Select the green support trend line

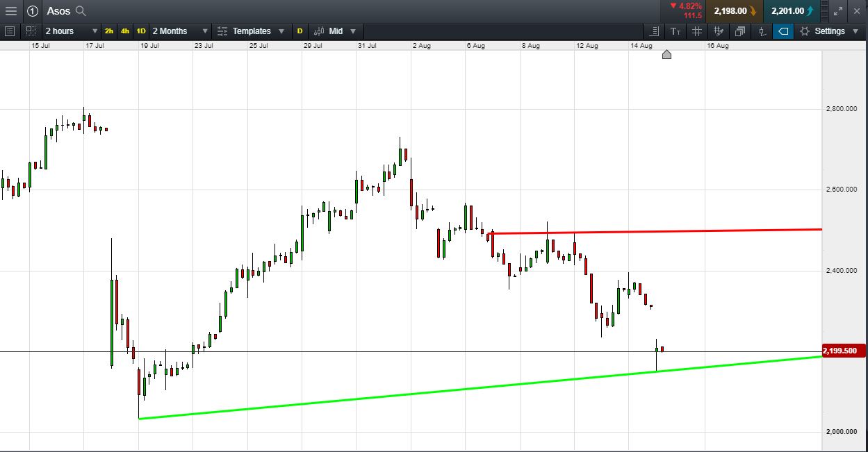tap(480, 387)
